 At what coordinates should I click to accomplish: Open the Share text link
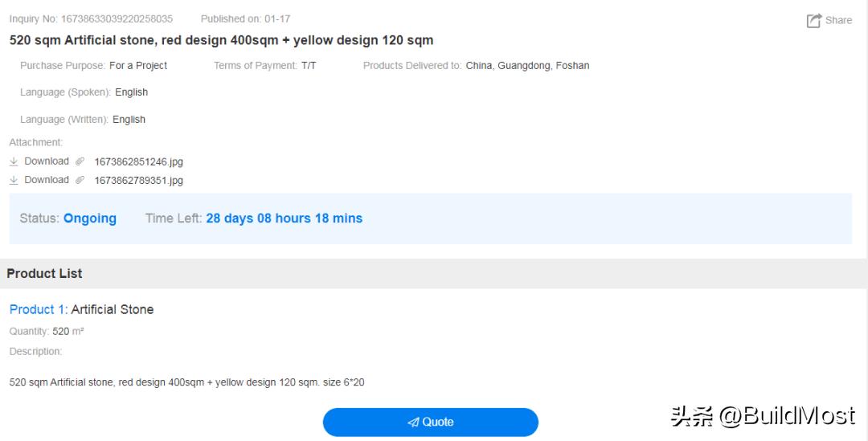(838, 20)
